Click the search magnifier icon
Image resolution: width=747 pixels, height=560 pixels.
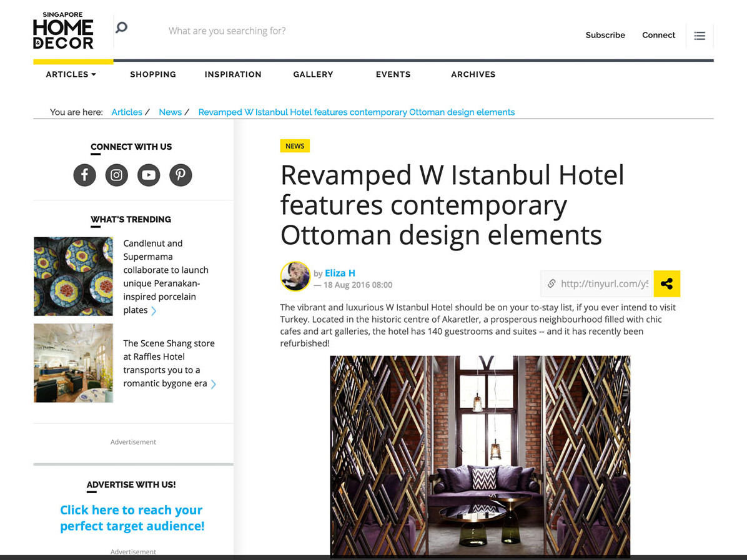point(122,27)
